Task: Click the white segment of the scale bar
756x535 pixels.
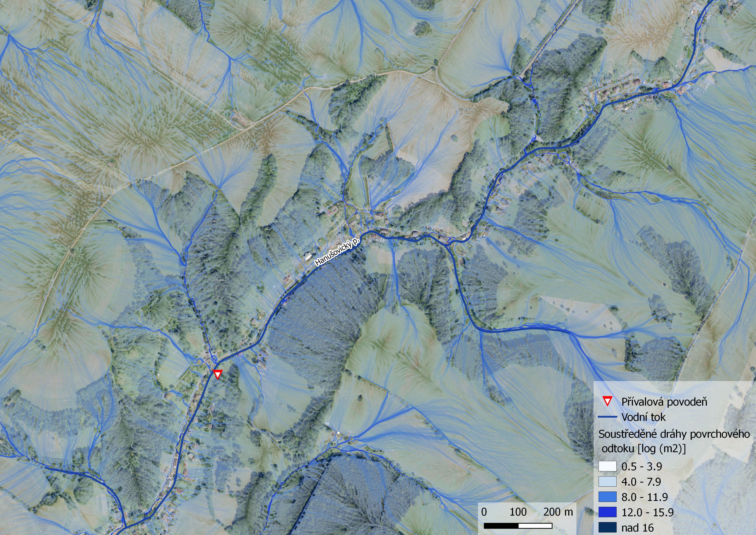Action: tap(535, 526)
